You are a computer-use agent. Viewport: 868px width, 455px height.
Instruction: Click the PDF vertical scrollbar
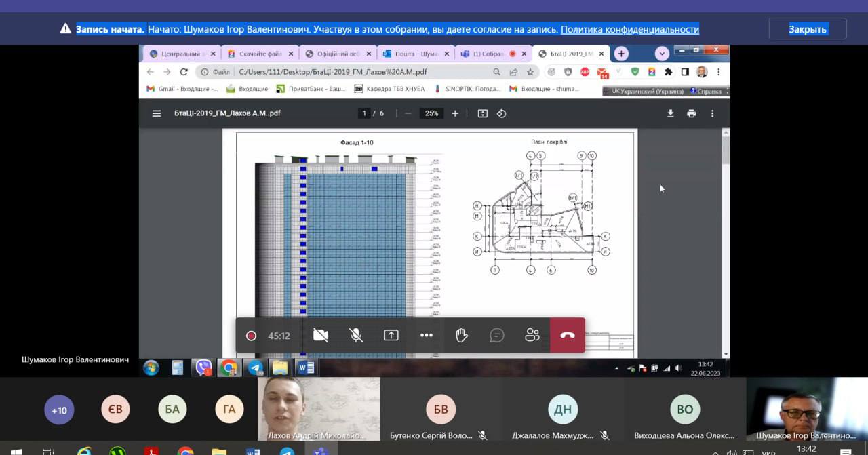(x=726, y=242)
